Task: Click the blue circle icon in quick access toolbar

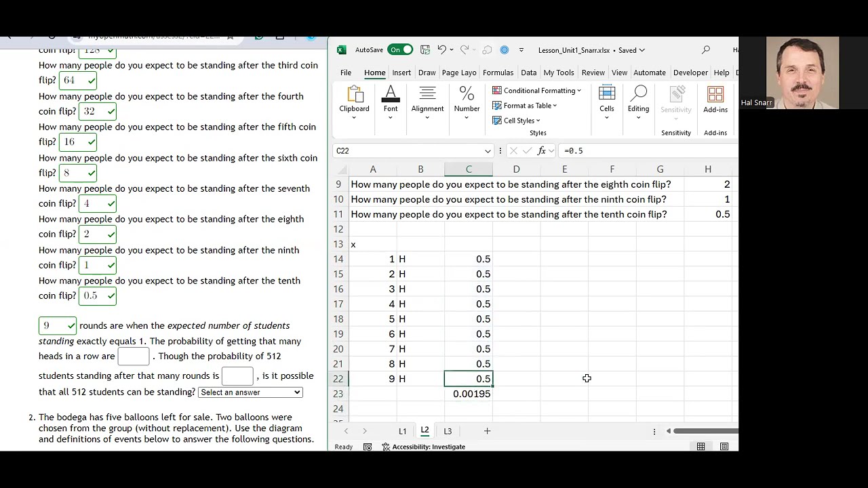Action: coord(505,49)
